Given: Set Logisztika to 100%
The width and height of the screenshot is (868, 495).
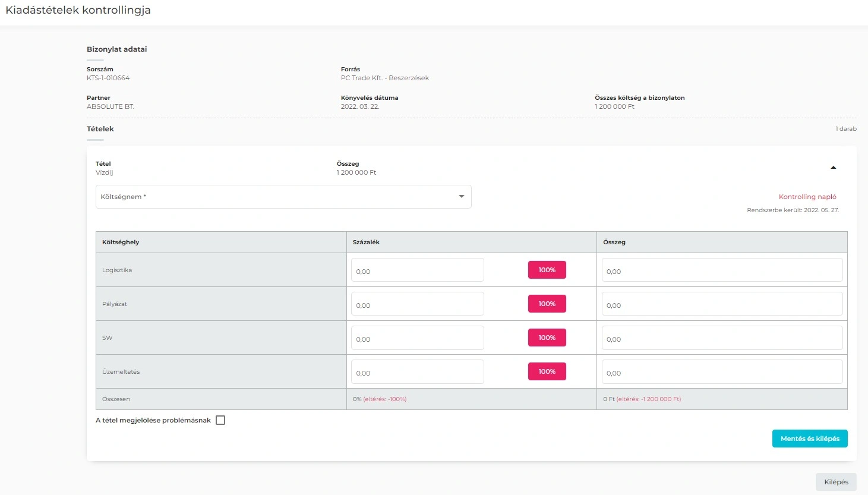Looking at the screenshot, I should [547, 270].
